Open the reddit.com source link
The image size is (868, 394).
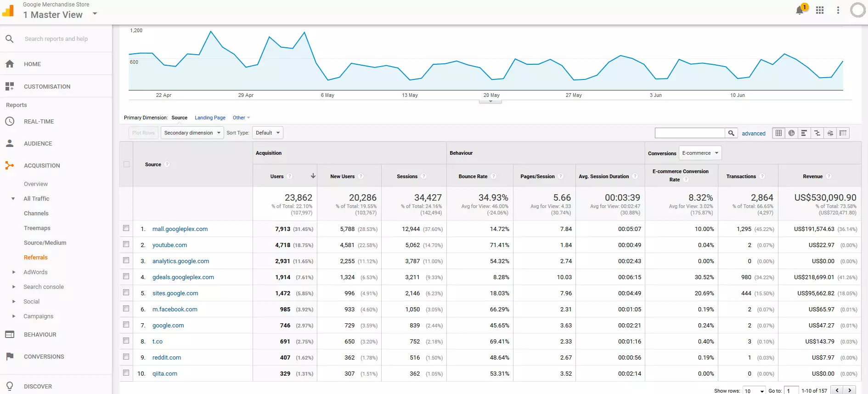pyautogui.click(x=167, y=357)
